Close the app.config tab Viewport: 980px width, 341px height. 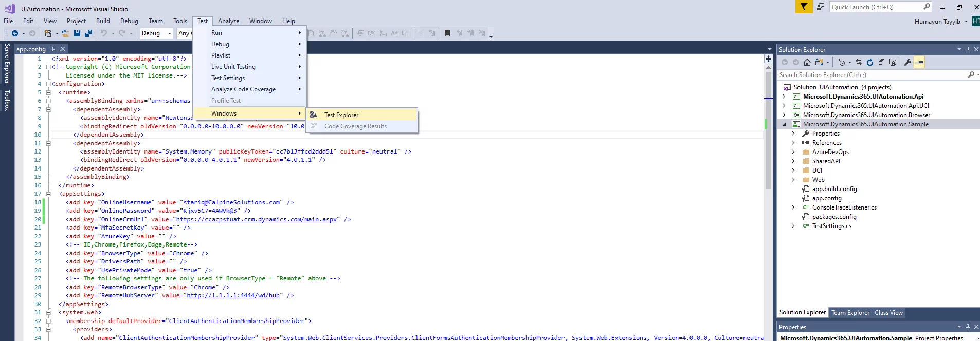coord(63,49)
